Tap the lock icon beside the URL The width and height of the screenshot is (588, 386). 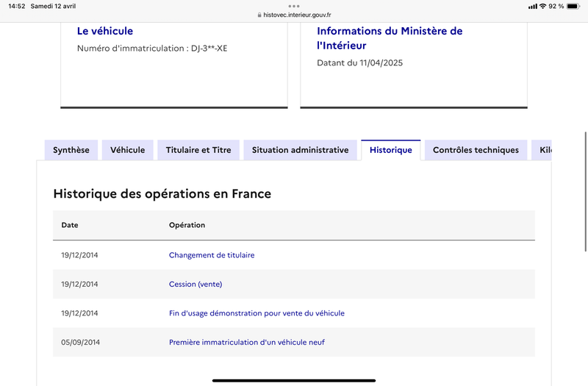click(x=259, y=15)
